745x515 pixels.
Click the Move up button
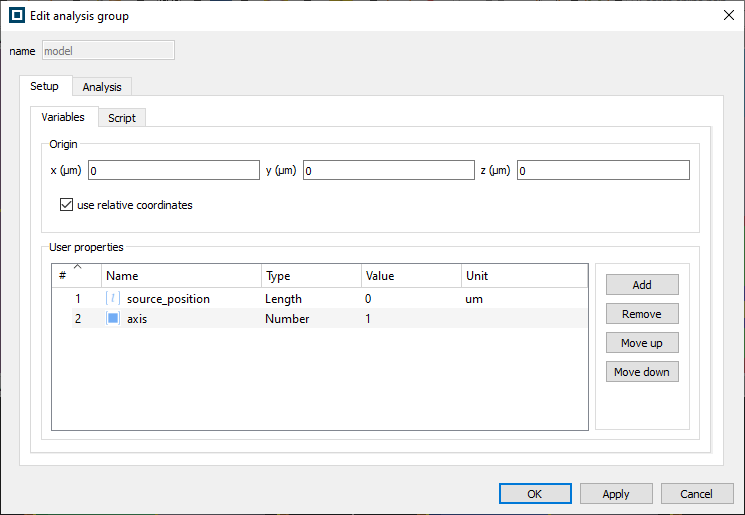coord(641,343)
